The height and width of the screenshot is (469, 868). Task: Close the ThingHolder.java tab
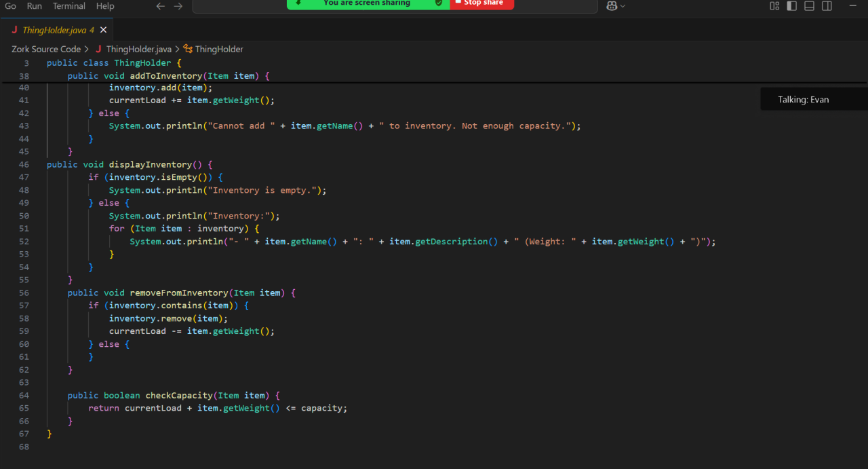tap(103, 30)
